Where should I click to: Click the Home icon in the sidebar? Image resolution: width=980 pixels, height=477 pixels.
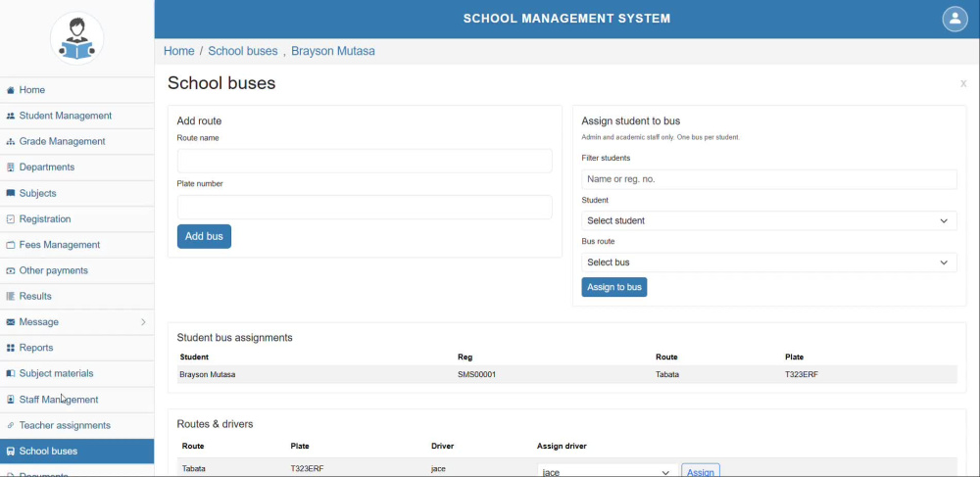point(10,90)
